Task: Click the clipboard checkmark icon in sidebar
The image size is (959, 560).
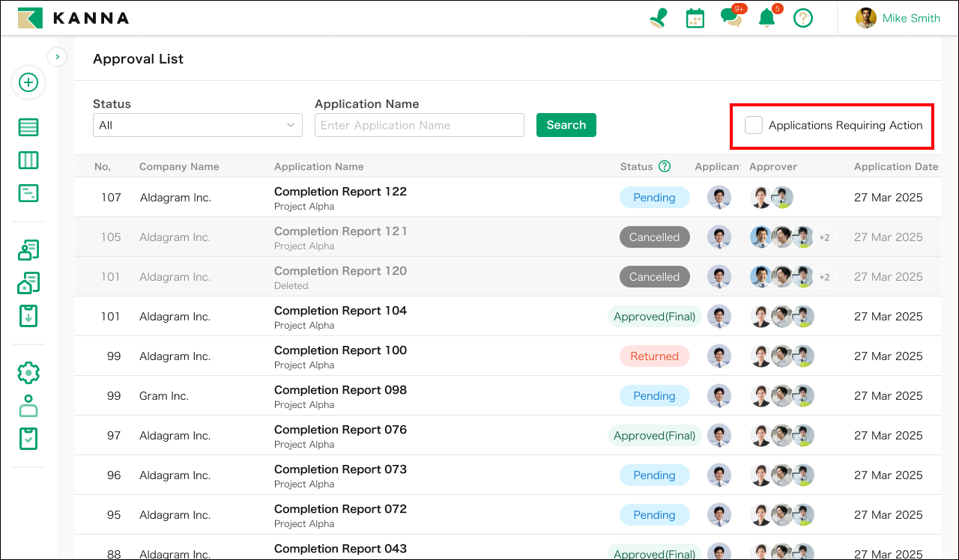Action: (28, 439)
